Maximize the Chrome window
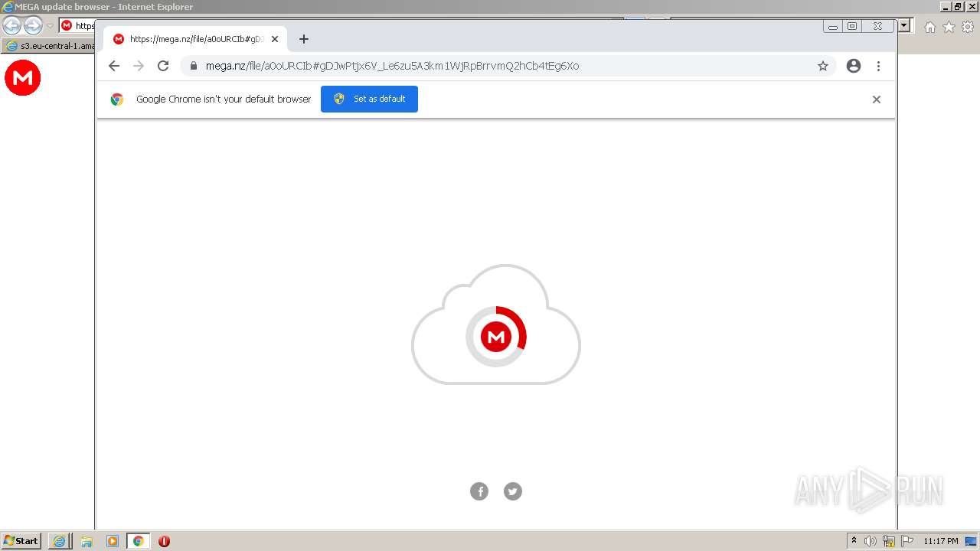The width and height of the screenshot is (980, 551). point(852,27)
